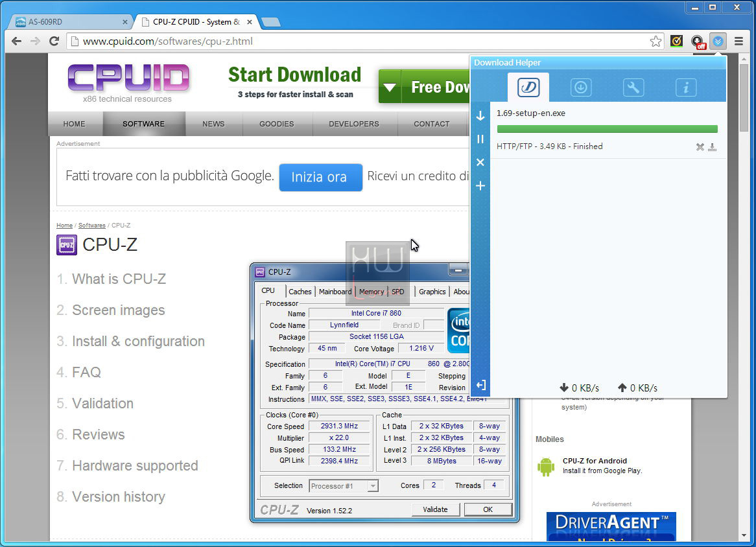The image size is (756, 547).
Task: Open the DEVELOPERS menu item
Action: [x=354, y=124]
